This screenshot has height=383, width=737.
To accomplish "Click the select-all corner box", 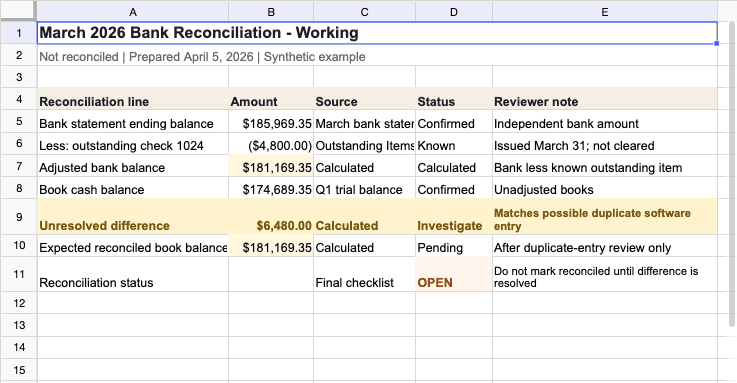I will [x=18, y=11].
